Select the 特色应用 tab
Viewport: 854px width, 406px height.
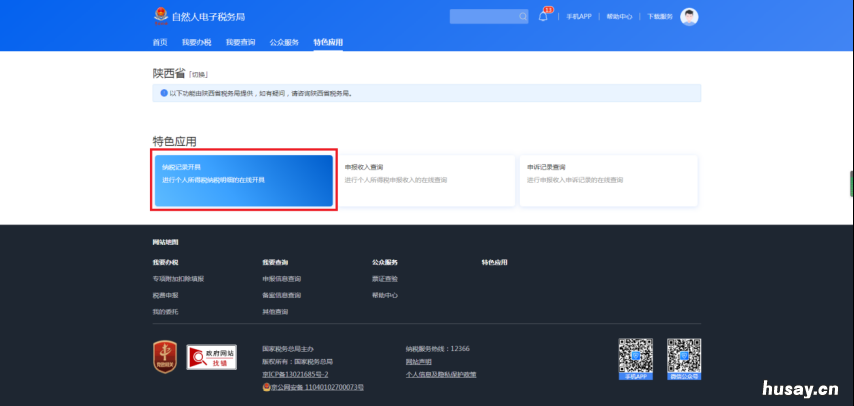point(328,43)
